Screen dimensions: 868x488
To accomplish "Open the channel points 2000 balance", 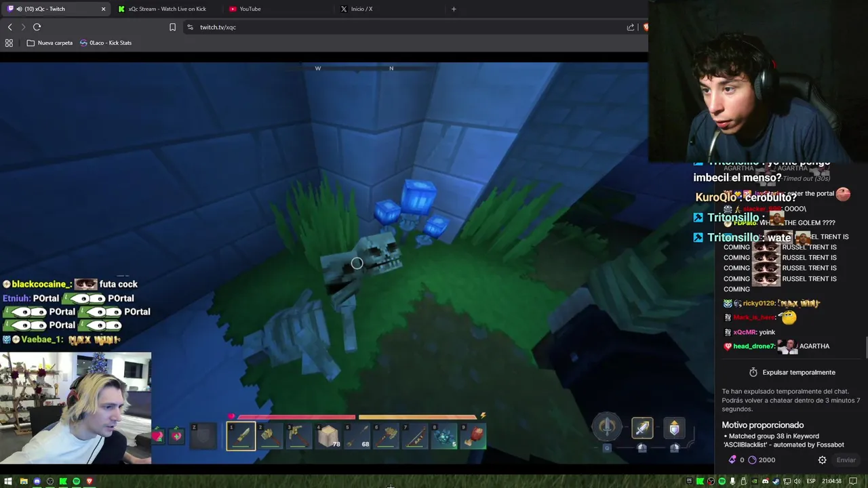I will coord(762,460).
